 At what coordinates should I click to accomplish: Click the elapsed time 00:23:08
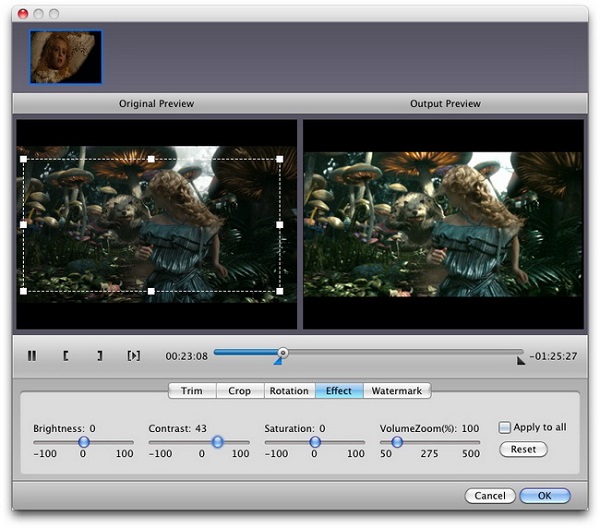click(186, 356)
